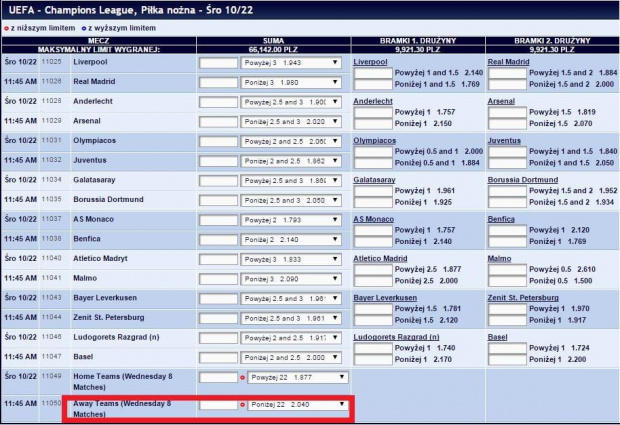Open Benfica Poniżej 2 dropdown
The width and height of the screenshot is (620, 425).
tap(291, 240)
